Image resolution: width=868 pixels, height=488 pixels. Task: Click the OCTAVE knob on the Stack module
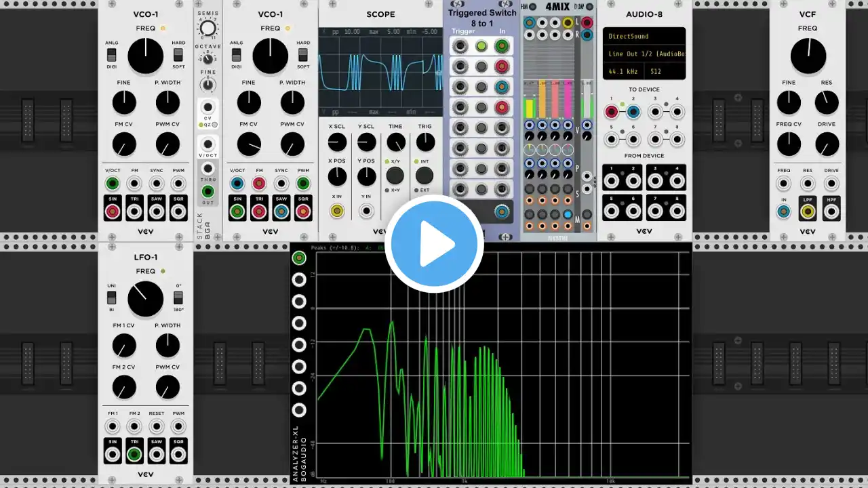tap(208, 59)
